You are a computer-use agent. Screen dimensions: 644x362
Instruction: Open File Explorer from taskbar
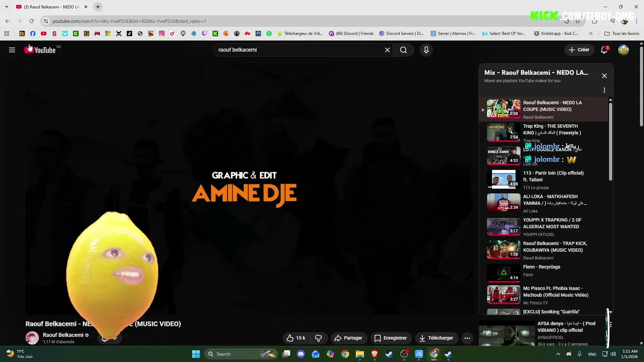coord(360,354)
